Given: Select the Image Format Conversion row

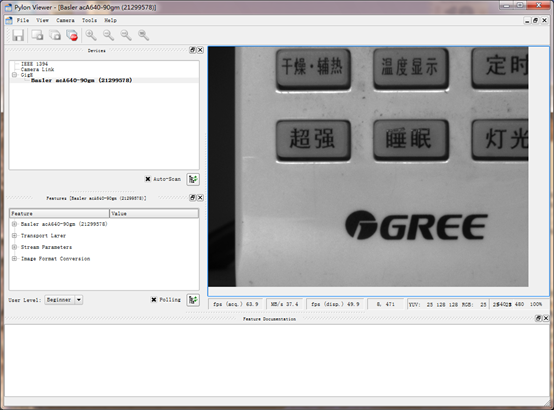Looking at the screenshot, I should point(55,259).
